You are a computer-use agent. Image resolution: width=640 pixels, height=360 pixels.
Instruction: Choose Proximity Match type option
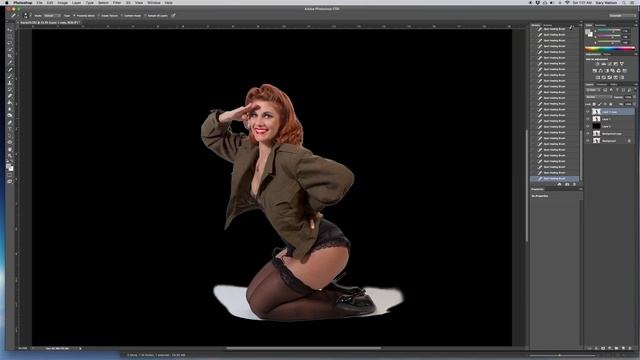[84, 16]
